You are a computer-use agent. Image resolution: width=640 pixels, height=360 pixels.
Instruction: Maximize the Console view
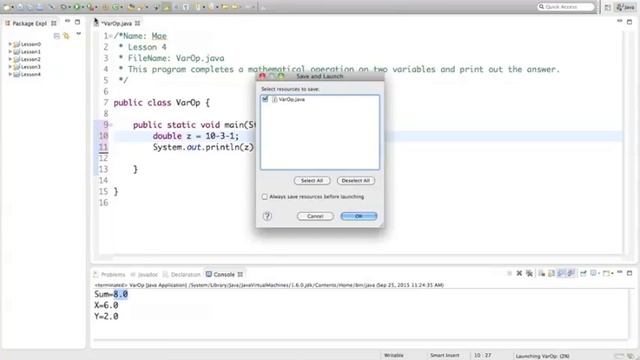[x=629, y=273]
